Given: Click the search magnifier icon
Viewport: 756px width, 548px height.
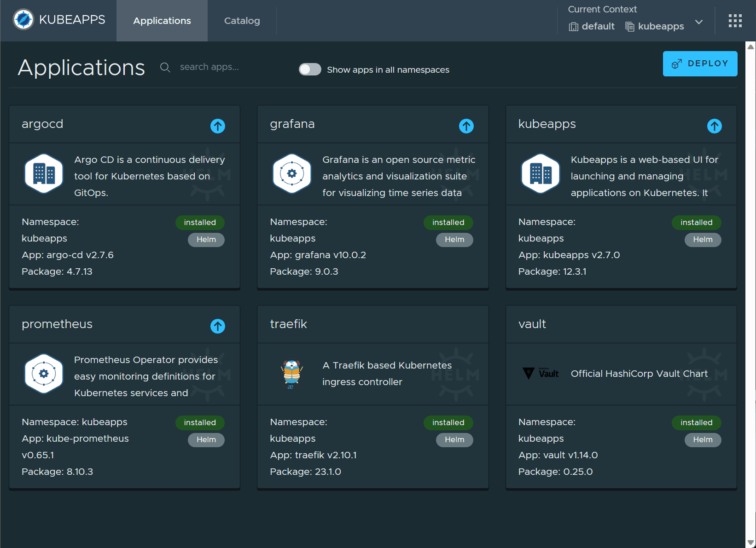Looking at the screenshot, I should pos(165,67).
